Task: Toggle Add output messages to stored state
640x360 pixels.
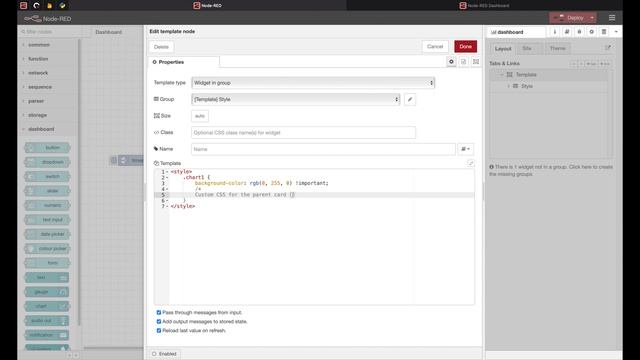Action: pyautogui.click(x=159, y=322)
